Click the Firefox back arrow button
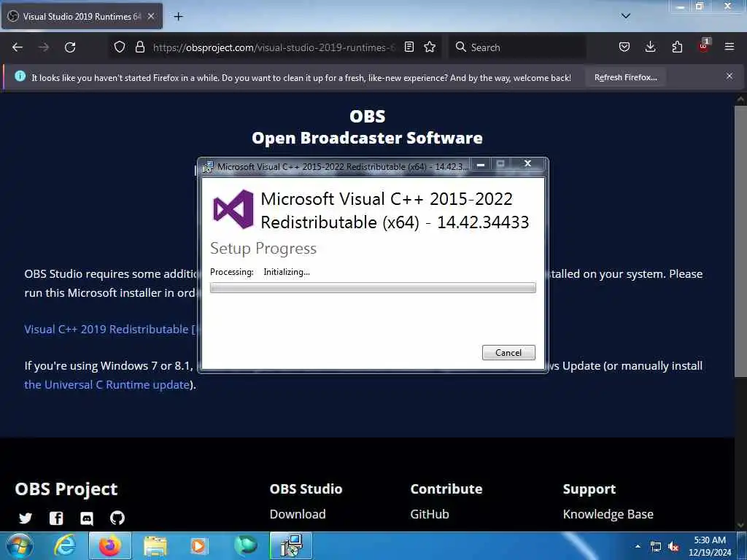The image size is (747, 560). pos(18,47)
